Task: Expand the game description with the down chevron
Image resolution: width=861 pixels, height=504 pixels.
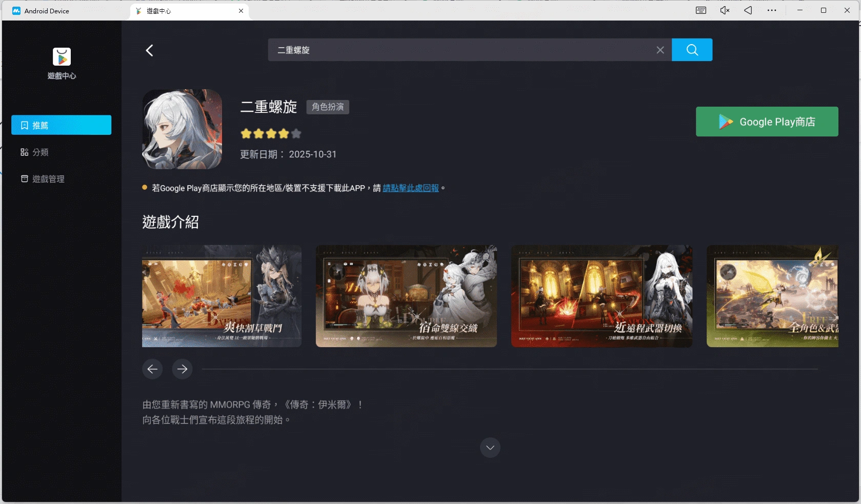Action: click(490, 448)
